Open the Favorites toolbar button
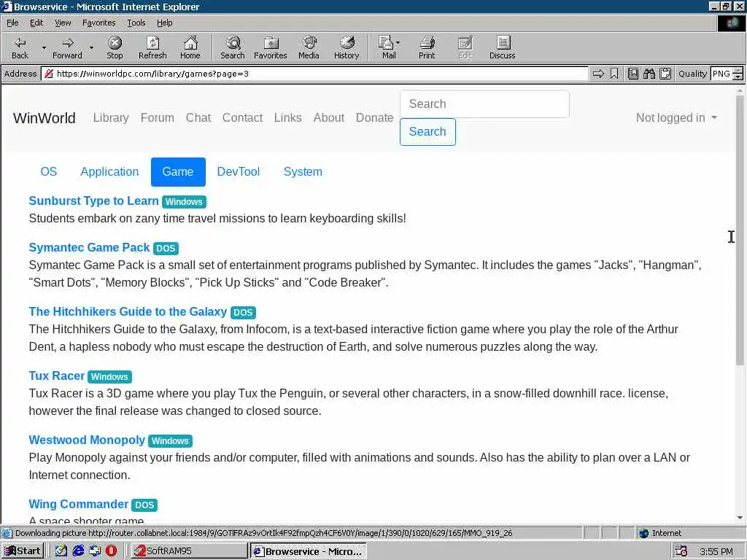This screenshot has height=560, width=747. click(x=270, y=47)
